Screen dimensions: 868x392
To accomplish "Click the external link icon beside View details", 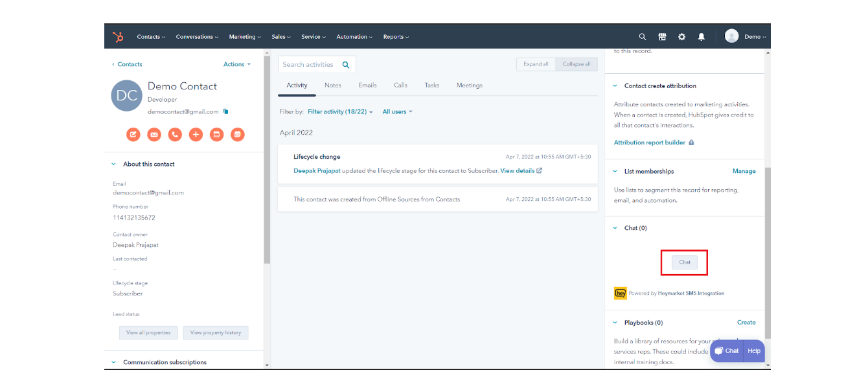I will pos(539,171).
